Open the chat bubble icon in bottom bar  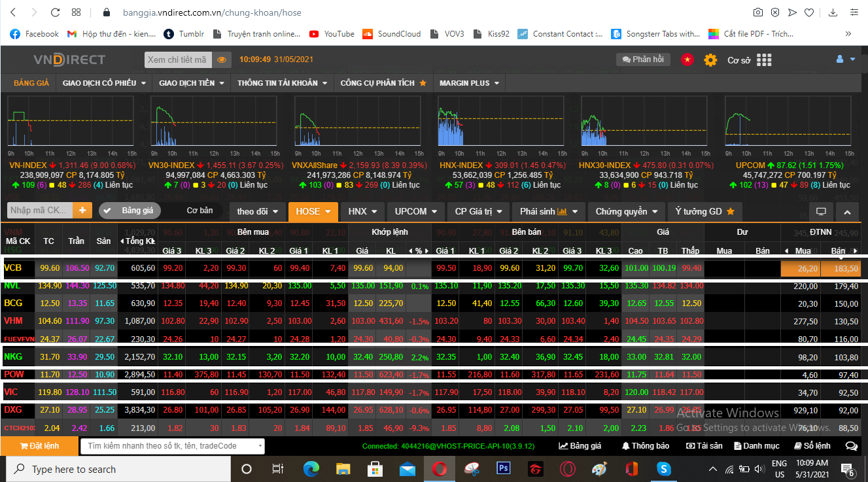[x=851, y=446]
